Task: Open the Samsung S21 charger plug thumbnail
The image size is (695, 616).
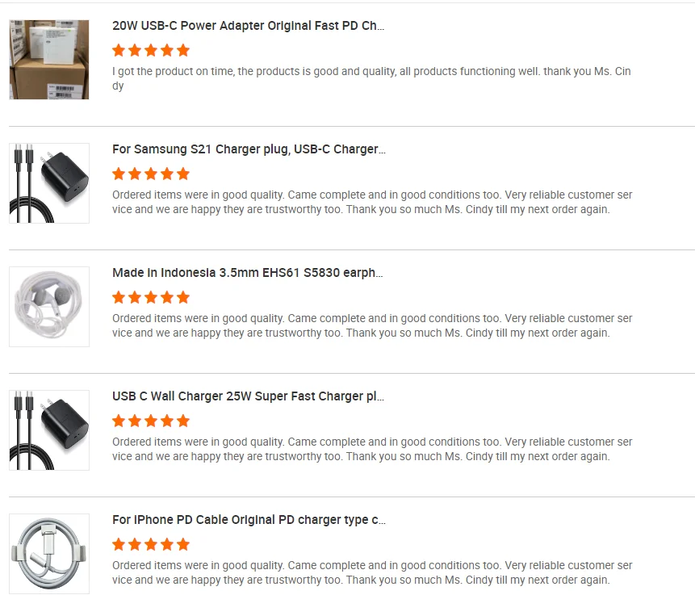Action: pos(49,183)
